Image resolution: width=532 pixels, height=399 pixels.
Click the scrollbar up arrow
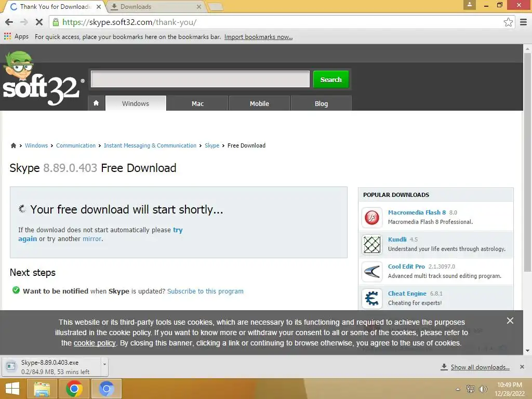527,49
